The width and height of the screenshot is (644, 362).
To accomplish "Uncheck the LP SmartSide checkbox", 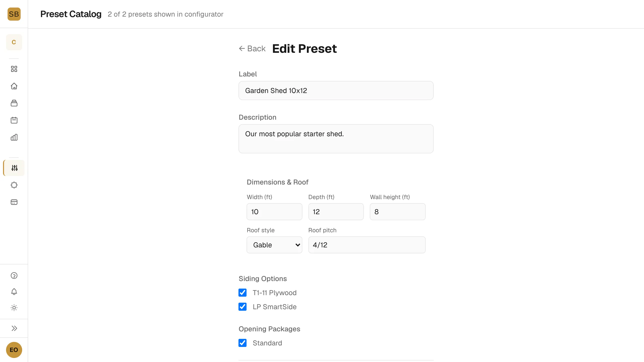I will [x=243, y=307].
